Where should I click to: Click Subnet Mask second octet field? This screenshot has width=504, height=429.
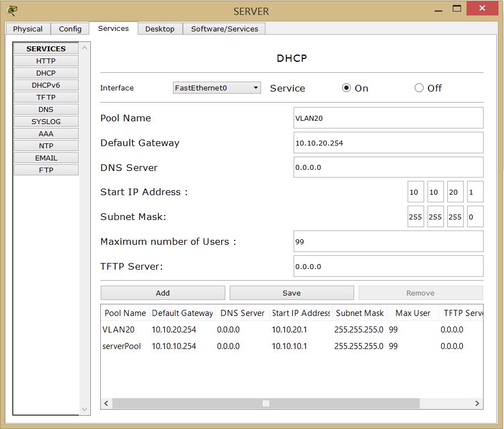point(436,217)
